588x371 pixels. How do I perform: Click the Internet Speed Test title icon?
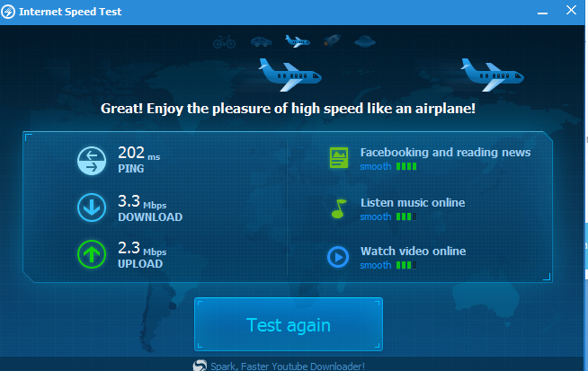(8, 12)
